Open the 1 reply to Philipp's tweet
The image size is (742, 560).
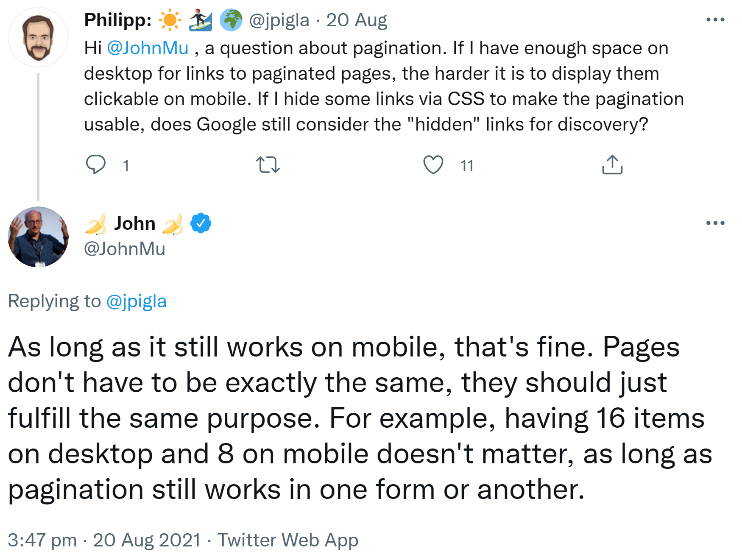(125, 166)
